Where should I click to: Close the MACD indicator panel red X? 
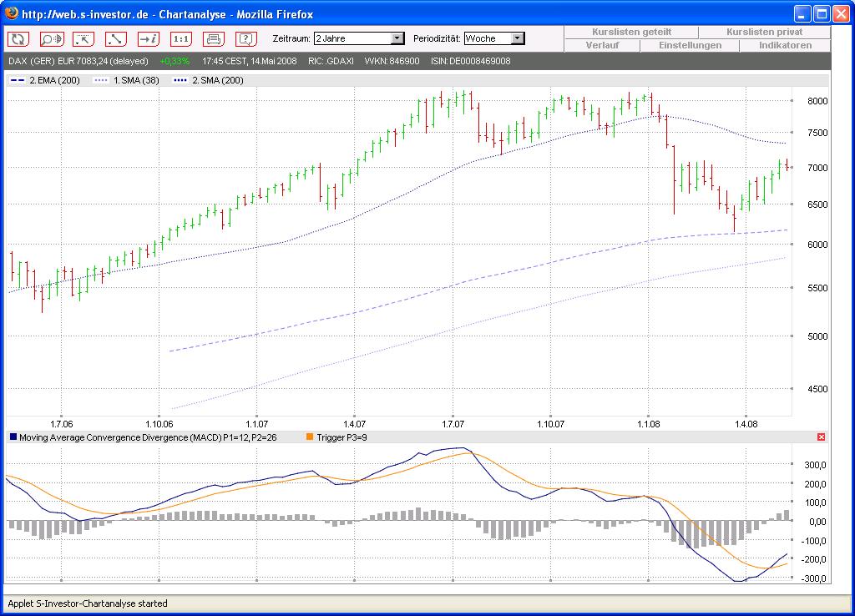[822, 437]
